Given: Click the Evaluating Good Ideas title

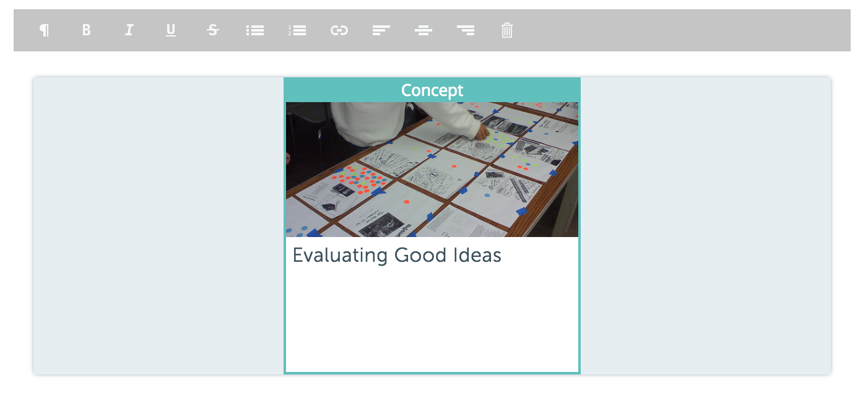Looking at the screenshot, I should (x=397, y=255).
